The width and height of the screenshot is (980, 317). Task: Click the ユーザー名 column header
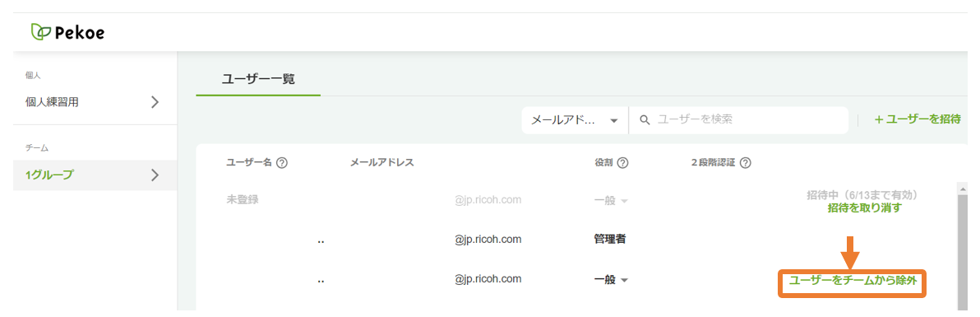pos(249,163)
